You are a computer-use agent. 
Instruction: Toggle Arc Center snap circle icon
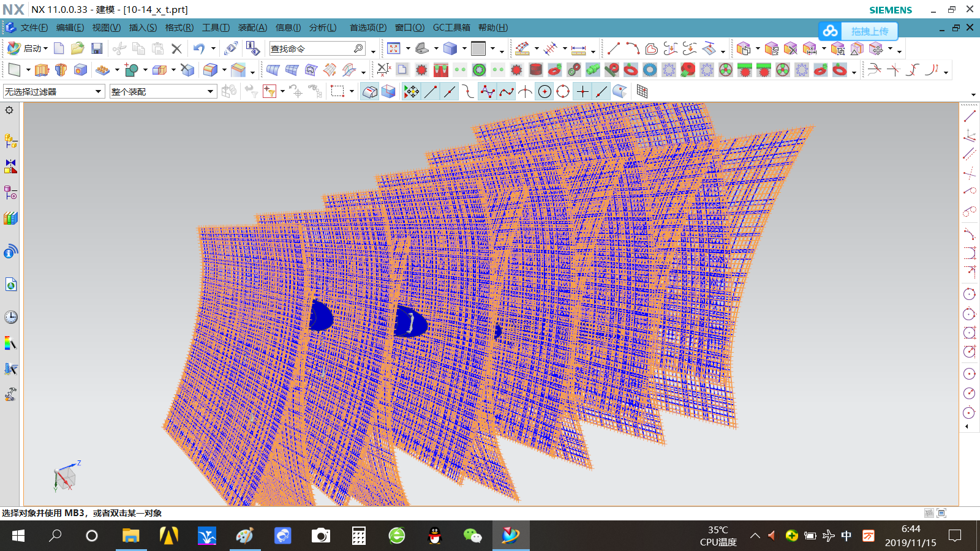click(x=544, y=91)
